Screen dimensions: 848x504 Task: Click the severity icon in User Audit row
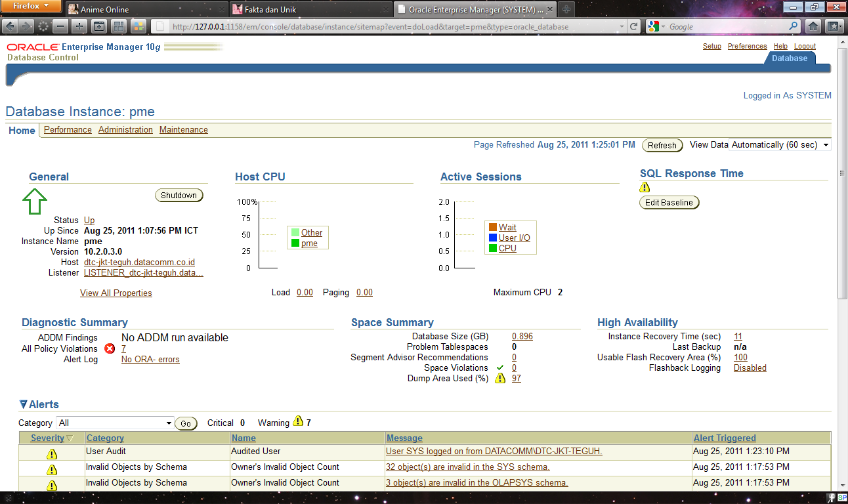coord(52,454)
